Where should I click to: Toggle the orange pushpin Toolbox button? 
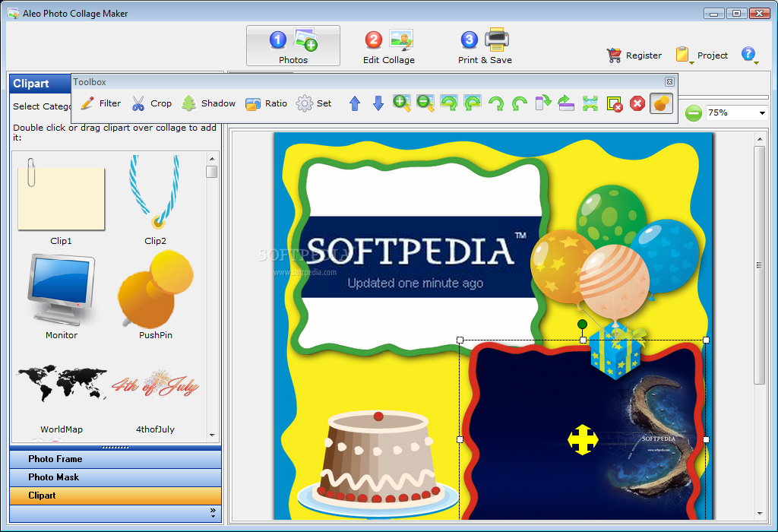tap(661, 103)
